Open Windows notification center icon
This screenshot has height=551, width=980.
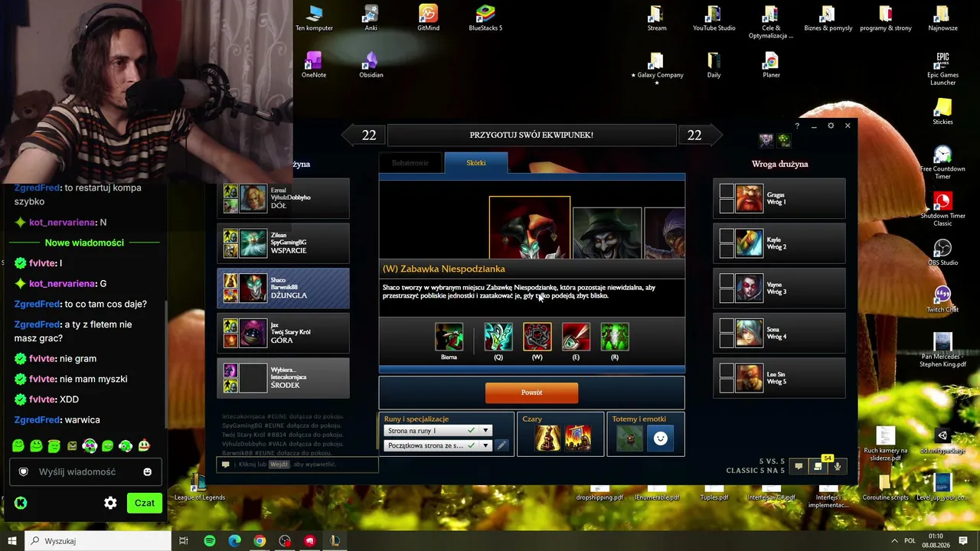[x=963, y=541]
